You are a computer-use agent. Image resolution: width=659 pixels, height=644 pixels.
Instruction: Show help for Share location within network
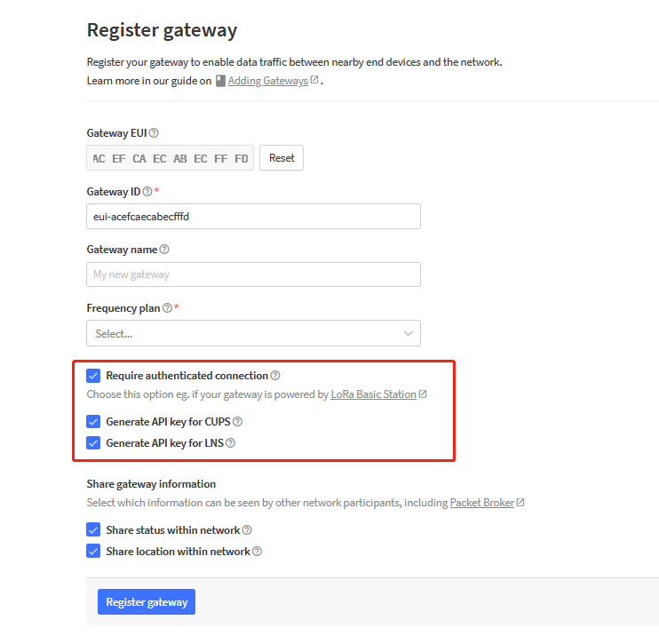(x=257, y=552)
